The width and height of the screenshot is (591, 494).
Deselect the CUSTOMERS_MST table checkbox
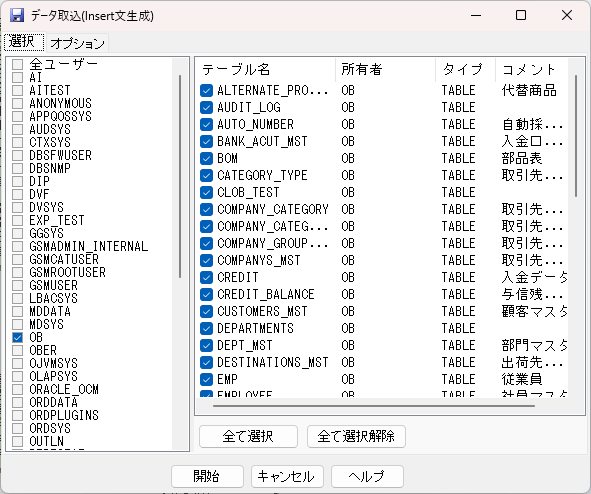[206, 311]
